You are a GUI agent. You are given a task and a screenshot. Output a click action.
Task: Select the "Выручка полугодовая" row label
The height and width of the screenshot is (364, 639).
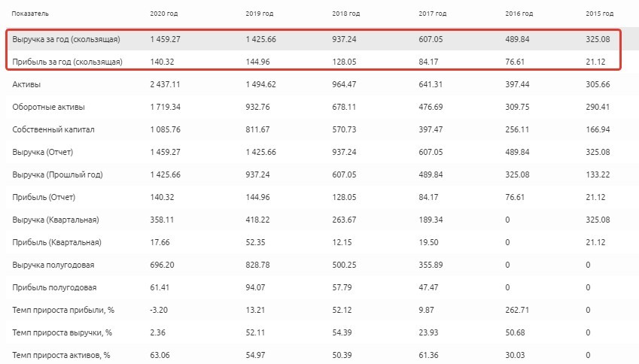pyautogui.click(x=52, y=265)
